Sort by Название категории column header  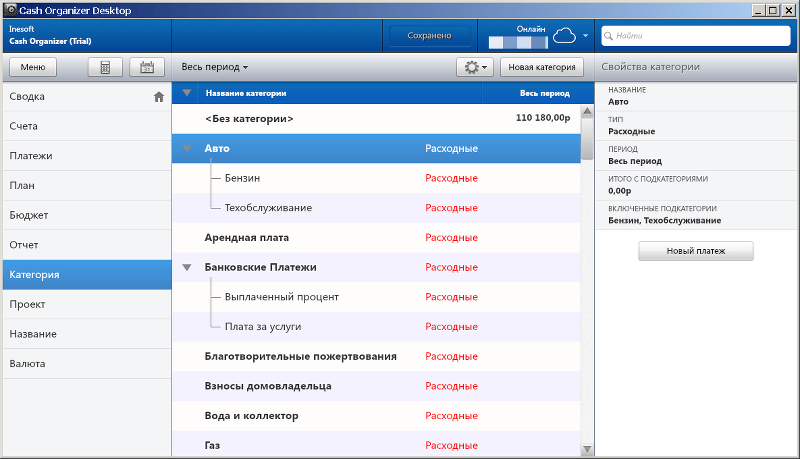point(246,93)
